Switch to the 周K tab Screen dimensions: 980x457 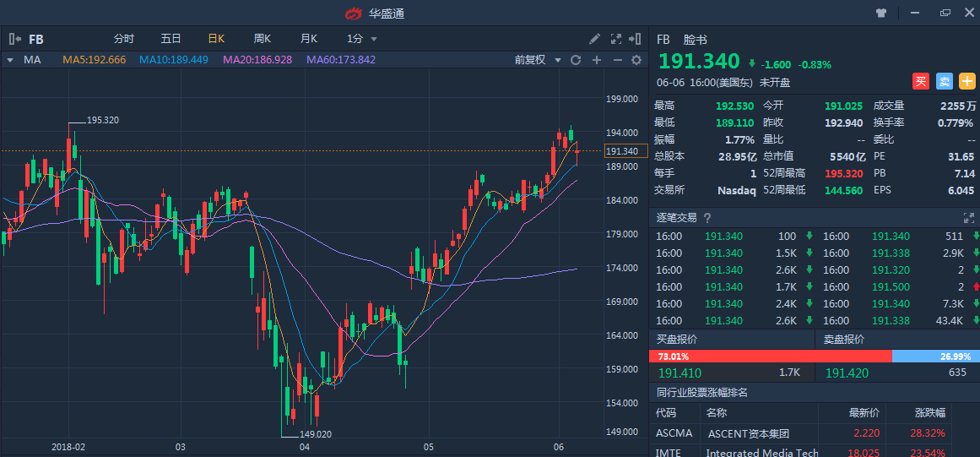point(262,39)
